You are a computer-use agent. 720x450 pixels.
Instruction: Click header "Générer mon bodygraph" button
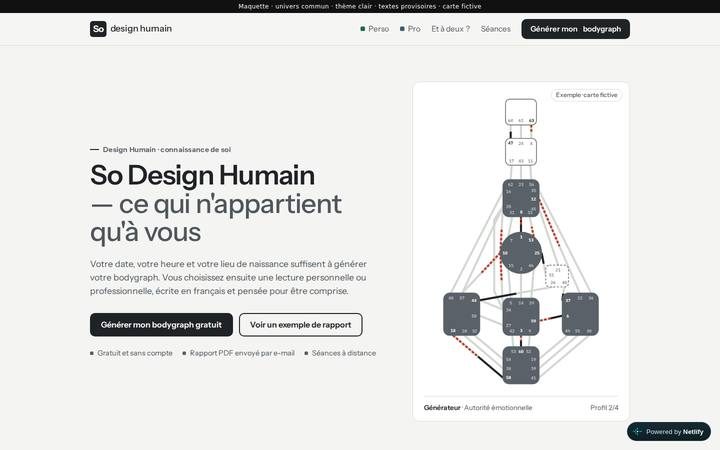tap(575, 29)
